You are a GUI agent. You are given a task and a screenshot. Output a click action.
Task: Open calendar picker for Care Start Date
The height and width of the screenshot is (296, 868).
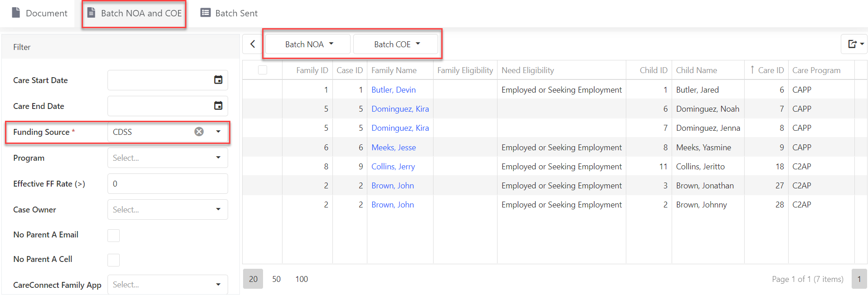pyautogui.click(x=218, y=80)
